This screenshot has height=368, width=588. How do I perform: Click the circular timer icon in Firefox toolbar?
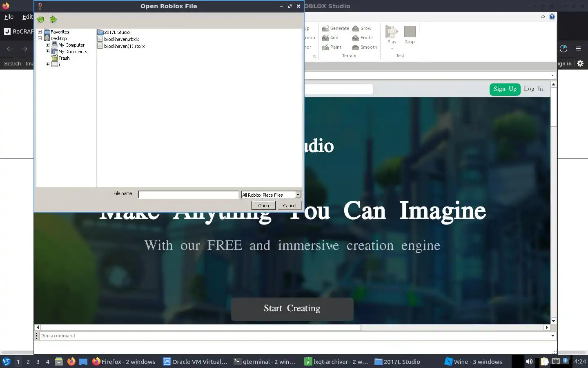563,49
